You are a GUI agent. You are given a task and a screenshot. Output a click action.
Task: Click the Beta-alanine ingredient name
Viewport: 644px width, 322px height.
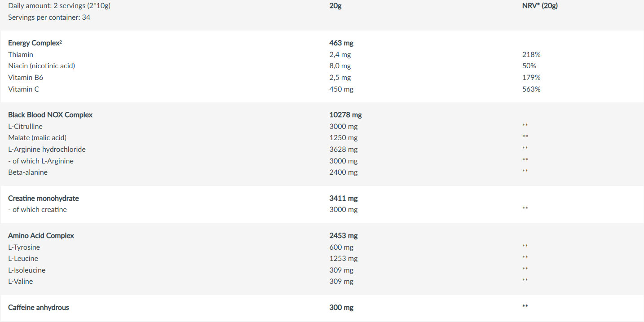click(x=28, y=172)
